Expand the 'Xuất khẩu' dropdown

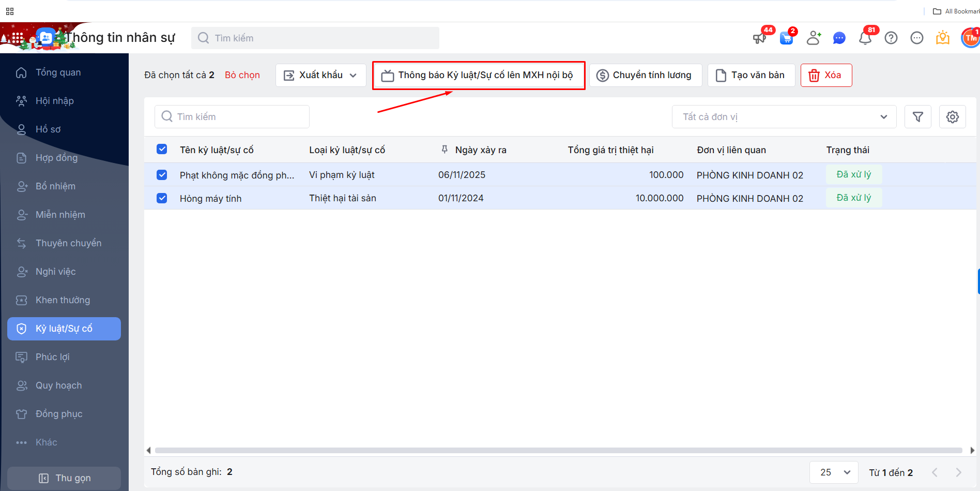(320, 76)
